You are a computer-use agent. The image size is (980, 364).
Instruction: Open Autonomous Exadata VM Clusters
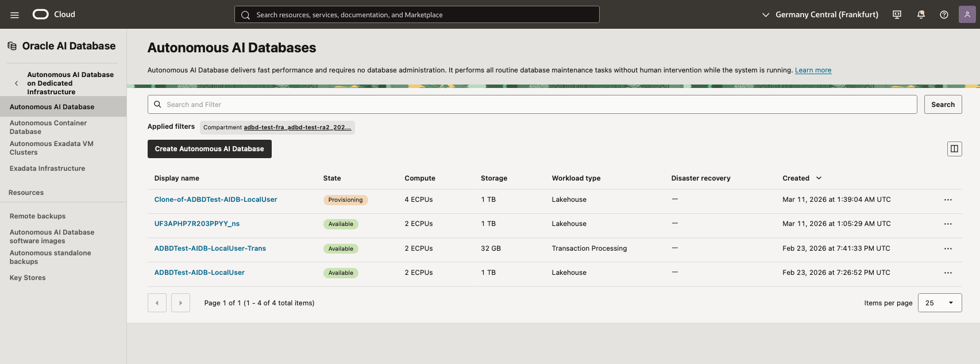(51, 148)
